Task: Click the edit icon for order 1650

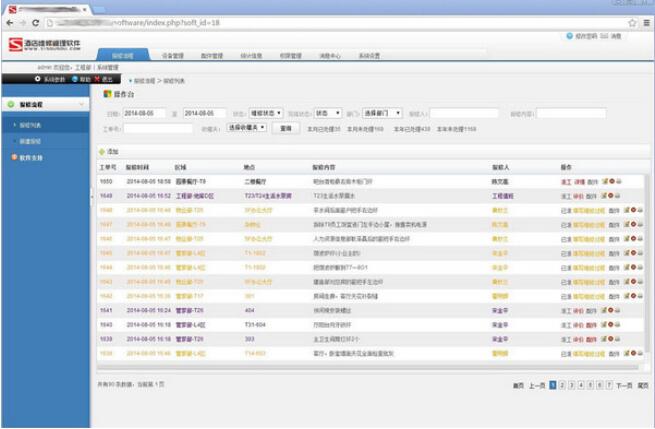Action: click(605, 183)
